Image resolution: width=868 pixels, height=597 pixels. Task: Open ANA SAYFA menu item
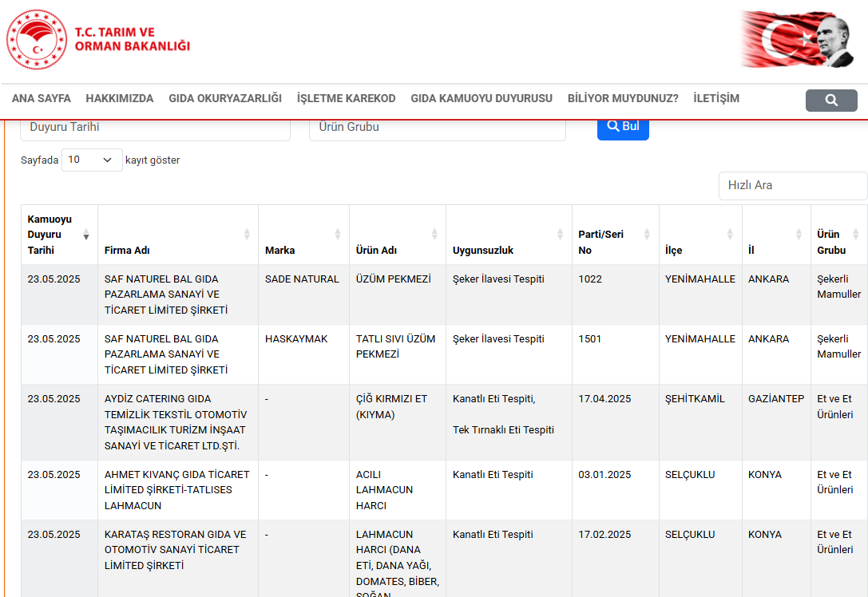42,98
